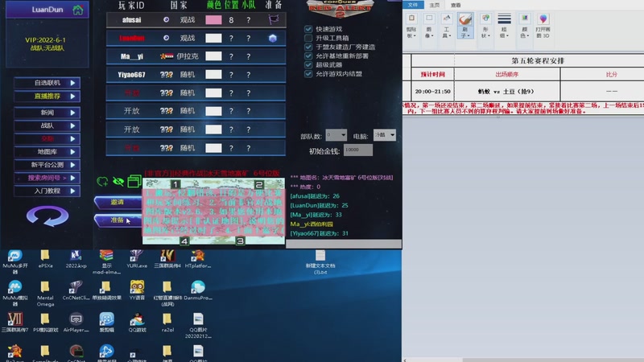Image resolution: width=644 pixels, height=362 pixels.
Task: Open QQ游戏 desktop shortcut
Action: [x=137, y=323]
